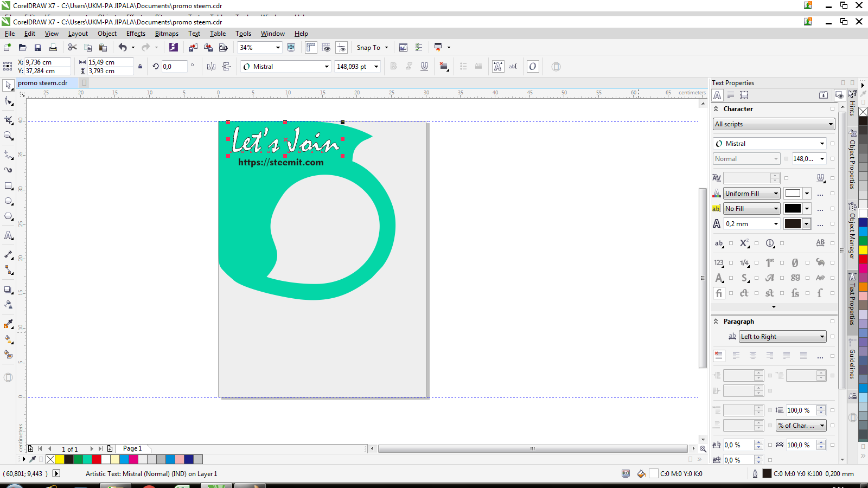The width and height of the screenshot is (868, 488).
Task: Open the Uniform Fill type dropdown
Action: click(x=751, y=194)
